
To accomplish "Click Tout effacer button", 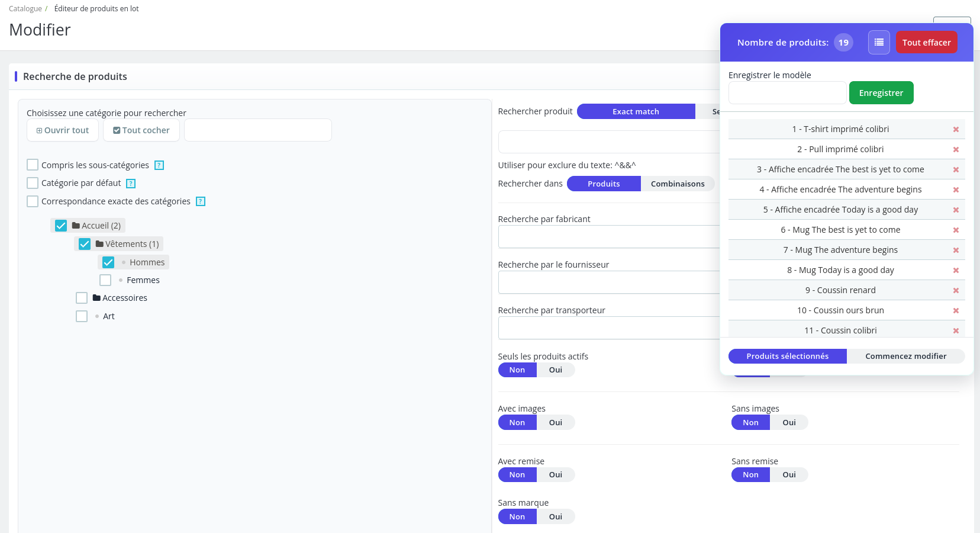I will pos(926,43).
